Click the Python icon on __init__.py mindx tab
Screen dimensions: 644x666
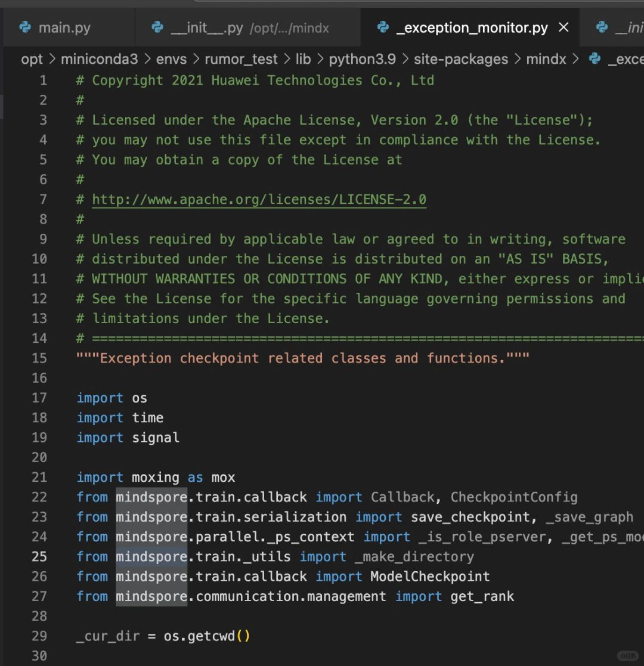point(157,27)
